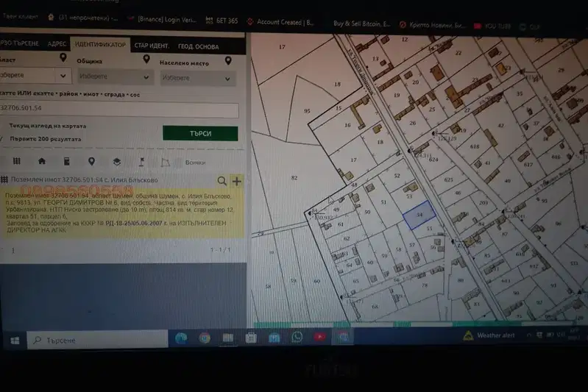This screenshot has height=392, width=588.
Task: Filter results by buildings house icon
Action: click(x=42, y=161)
